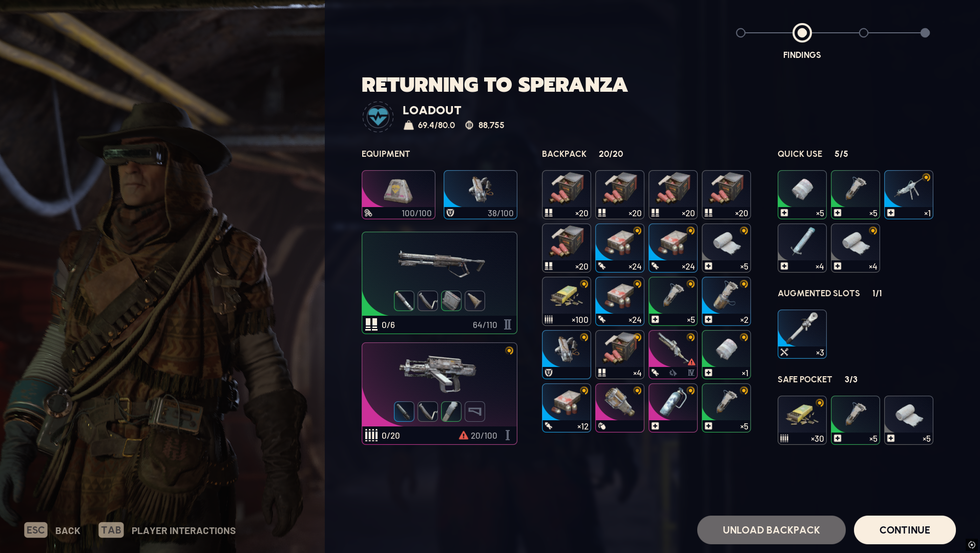The width and height of the screenshot is (980, 553).
Task: Select the quick use gun-shaped item x1
Action: click(x=908, y=195)
